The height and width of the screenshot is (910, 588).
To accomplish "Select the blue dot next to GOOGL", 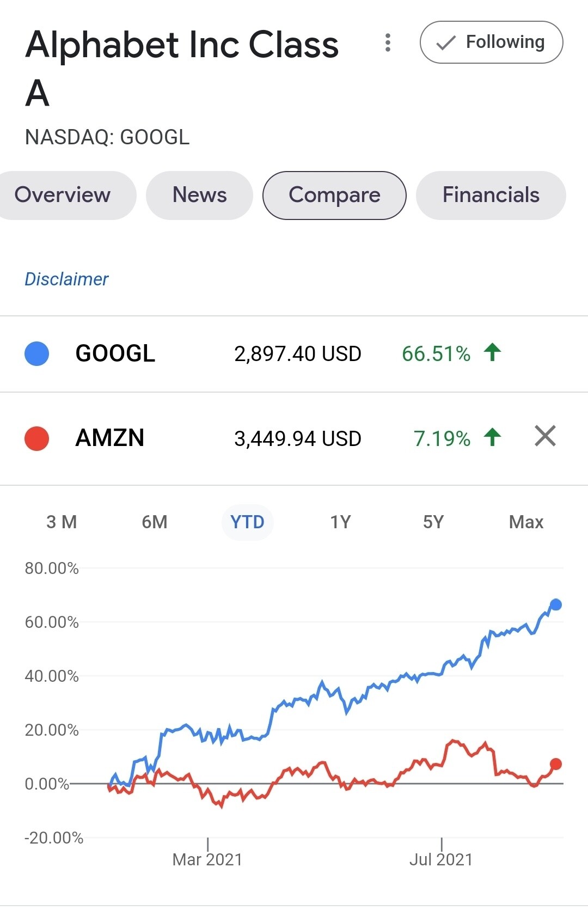I will (36, 353).
